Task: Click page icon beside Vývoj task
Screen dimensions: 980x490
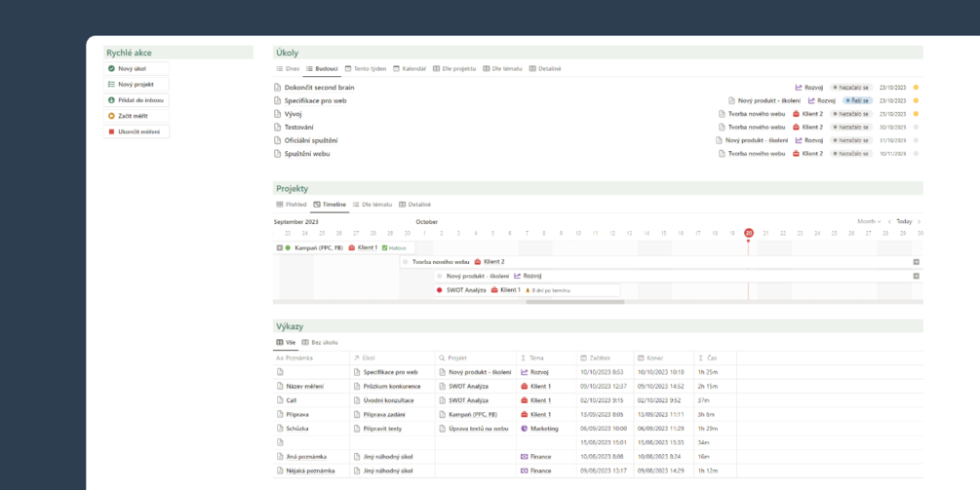Action: click(x=278, y=114)
